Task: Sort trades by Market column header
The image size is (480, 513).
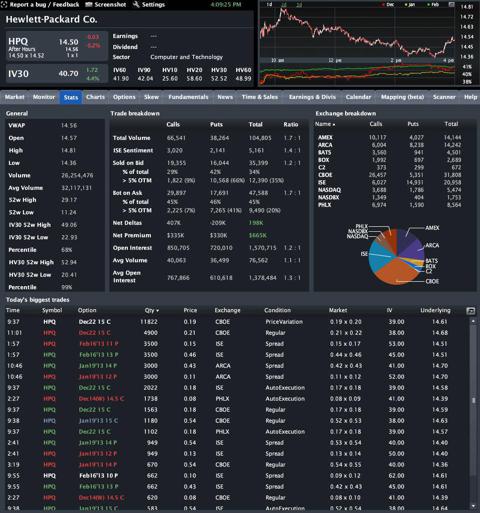Action: click(338, 310)
